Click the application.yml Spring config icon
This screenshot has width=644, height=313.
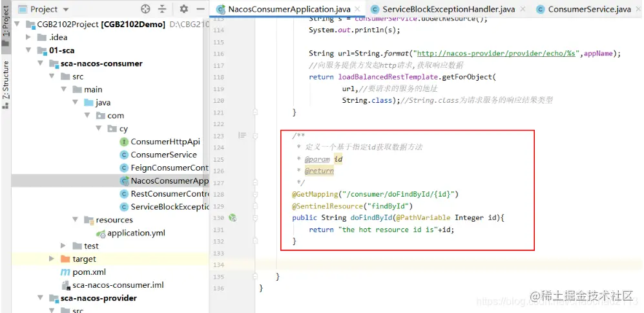click(x=101, y=233)
